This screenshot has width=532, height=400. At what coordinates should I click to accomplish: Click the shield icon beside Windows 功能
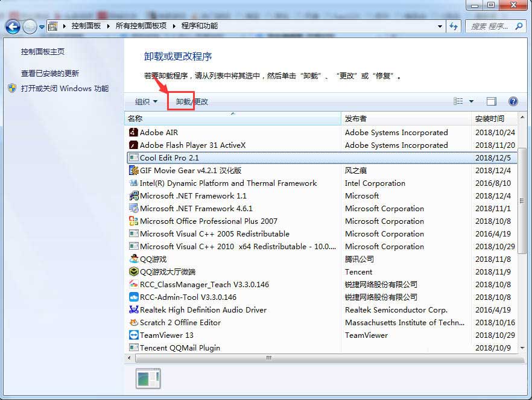(x=12, y=89)
